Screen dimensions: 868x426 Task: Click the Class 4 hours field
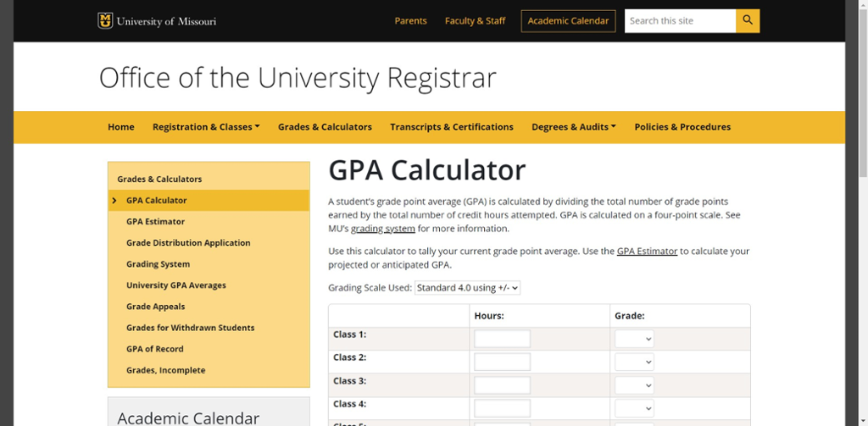502,408
